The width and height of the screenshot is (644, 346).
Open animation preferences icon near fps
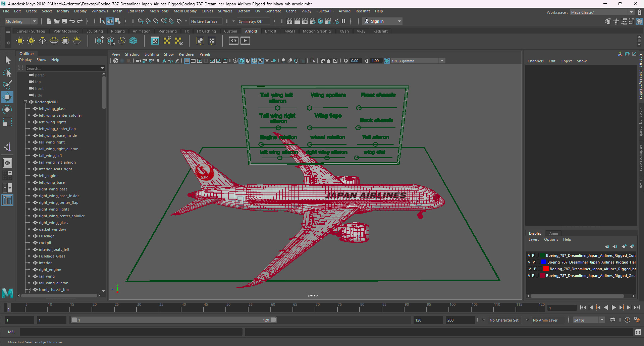637,320
